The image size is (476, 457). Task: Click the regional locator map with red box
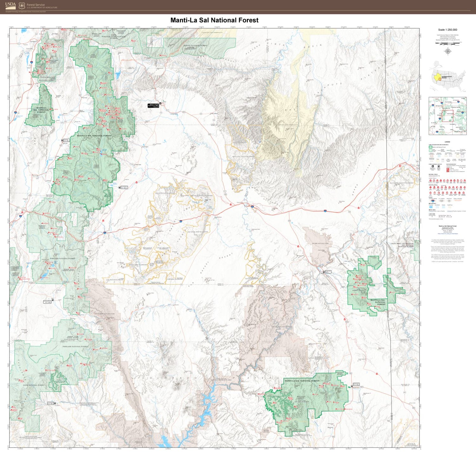[x=447, y=116]
